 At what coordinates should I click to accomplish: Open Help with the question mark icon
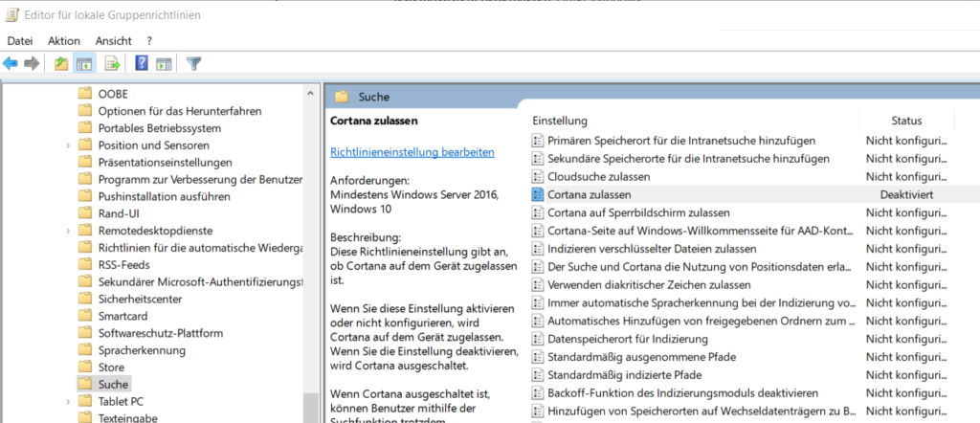tap(142, 63)
